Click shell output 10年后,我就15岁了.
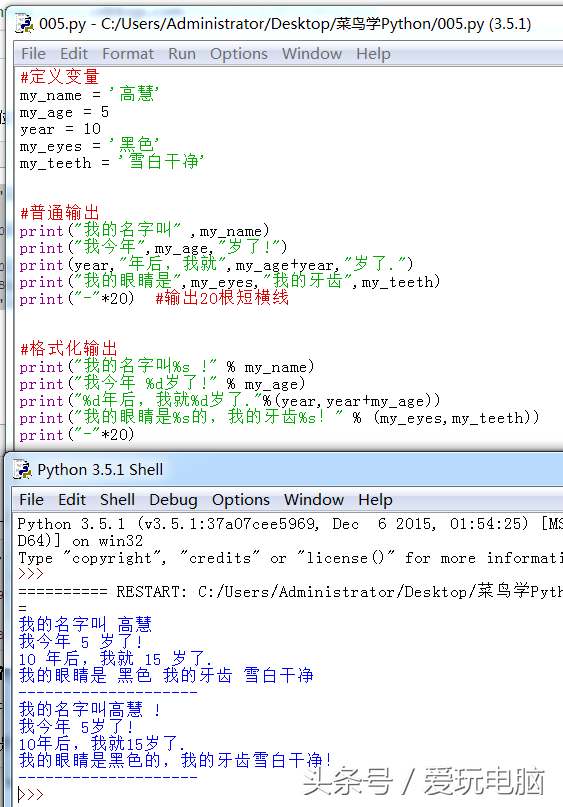563x807 pixels. click(x=101, y=744)
